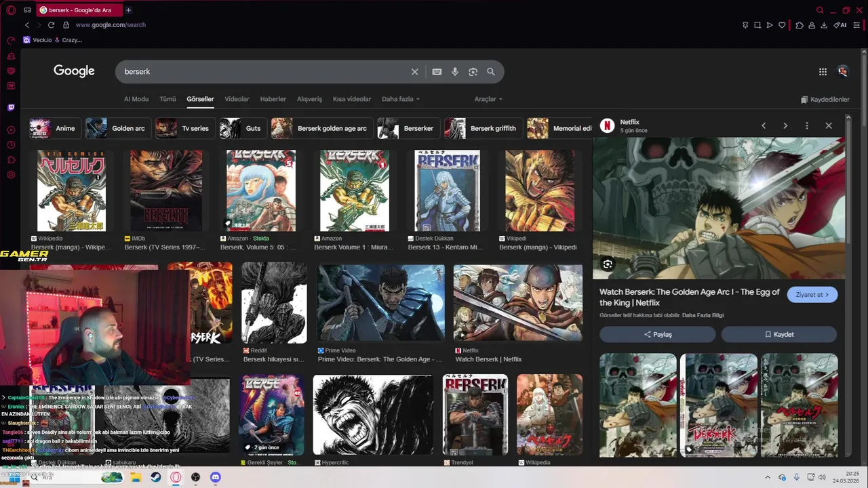Select the Anime filter chip
Image resolution: width=868 pixels, height=488 pixels.
click(x=55, y=128)
